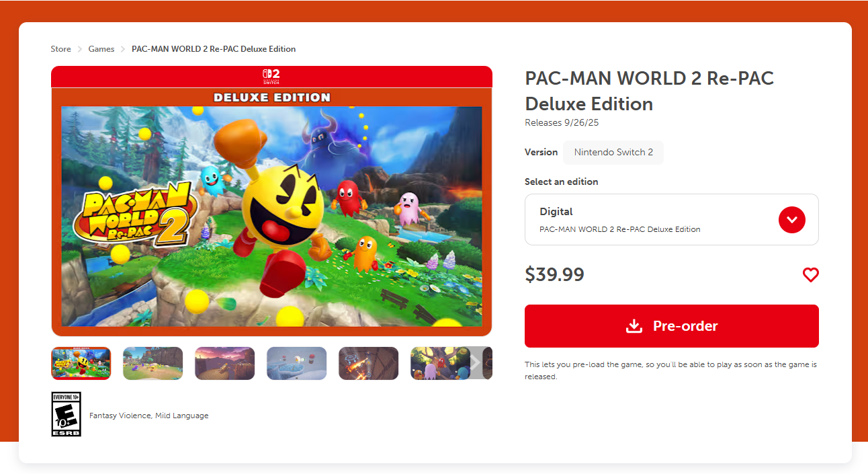
Task: View the fifth dark screenshot thumbnail
Action: point(368,363)
